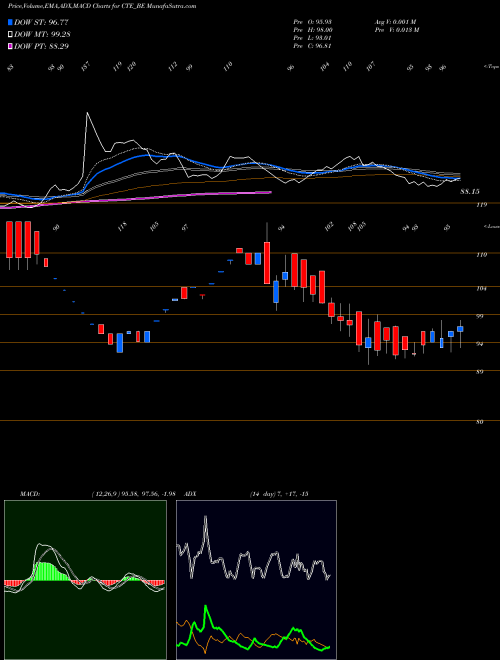Click the ADX '(14 day) 7, +17, -15' values

[279, 494]
